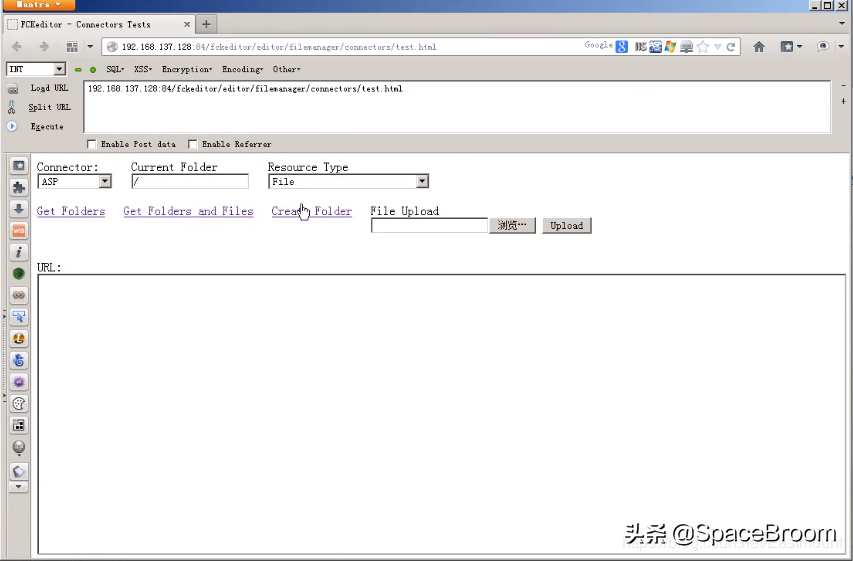Click the browser address bar URL
This screenshot has width=853, height=561.
(x=279, y=47)
